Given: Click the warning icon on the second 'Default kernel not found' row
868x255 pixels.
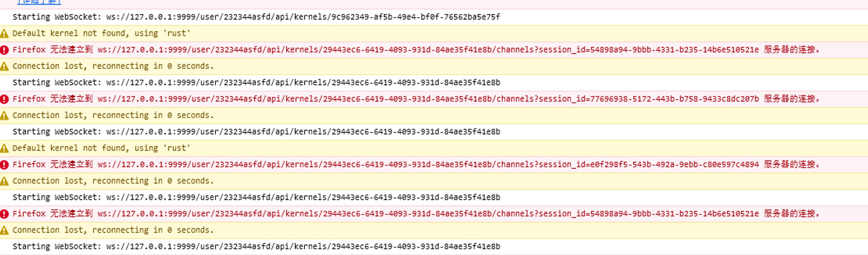Looking at the screenshot, I should click(4, 148).
